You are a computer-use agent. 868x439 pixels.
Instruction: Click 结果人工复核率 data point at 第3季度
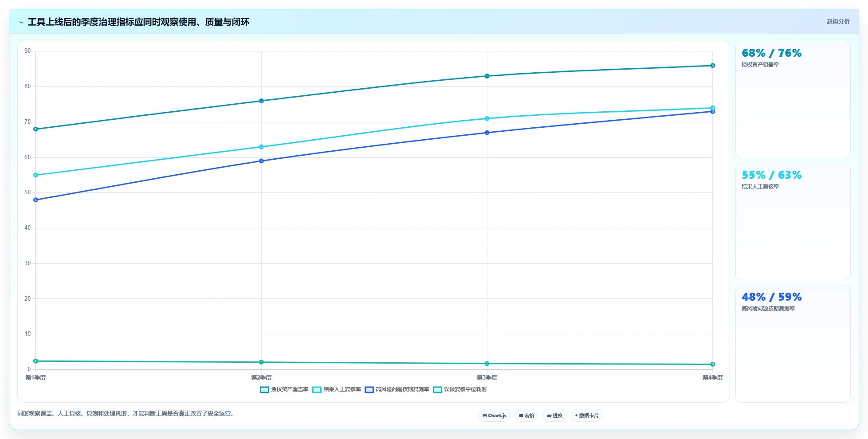tap(487, 118)
